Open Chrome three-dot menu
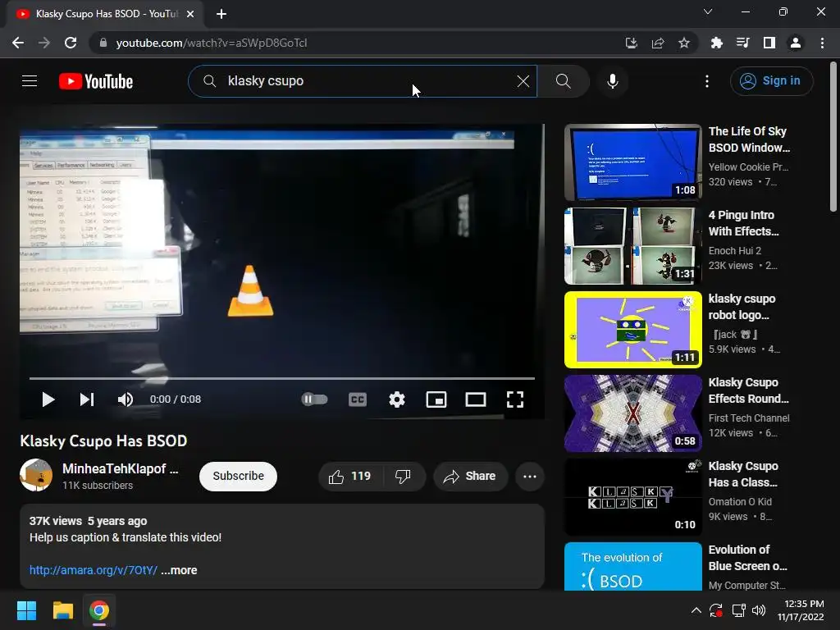Screen dimensions: 840x630 tap(822, 43)
